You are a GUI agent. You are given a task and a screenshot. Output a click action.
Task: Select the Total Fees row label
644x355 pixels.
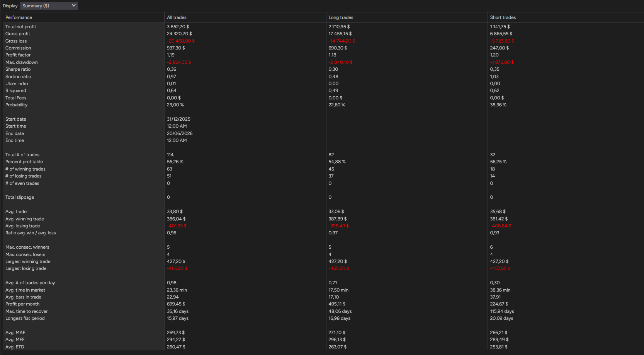coord(16,98)
